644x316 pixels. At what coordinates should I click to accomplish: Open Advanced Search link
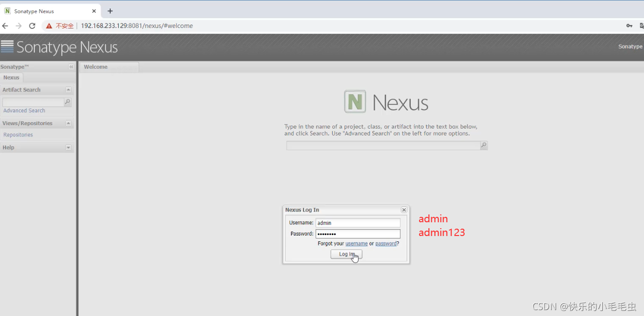pyautogui.click(x=24, y=111)
